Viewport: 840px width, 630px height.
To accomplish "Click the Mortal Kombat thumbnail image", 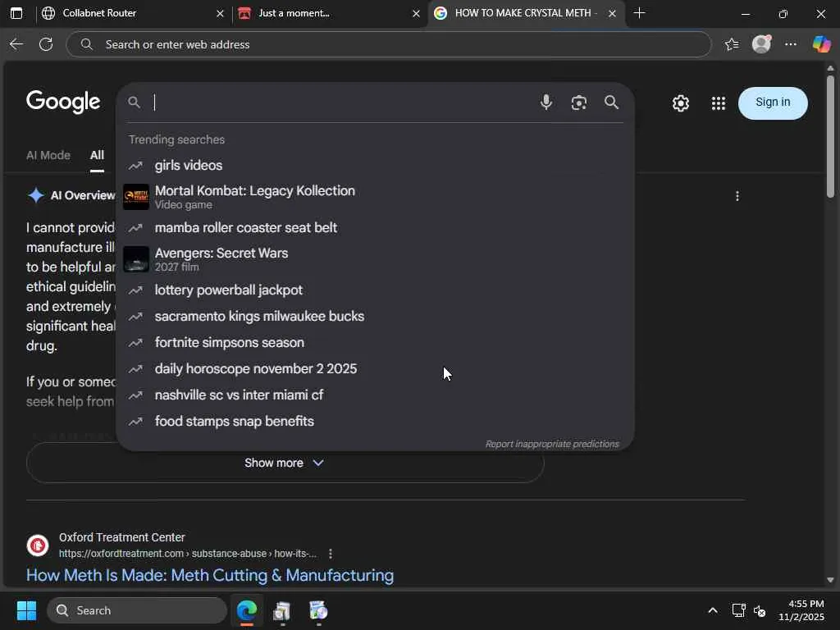I will pos(136,197).
